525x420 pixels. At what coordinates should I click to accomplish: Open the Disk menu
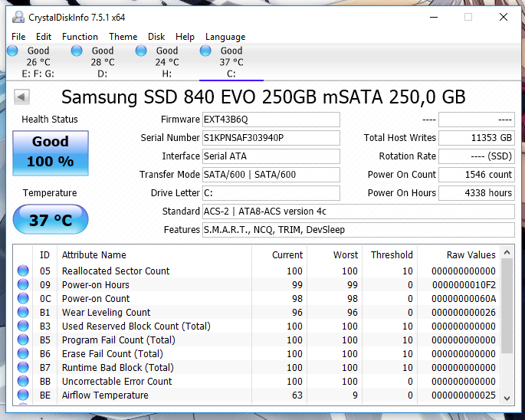[156, 37]
